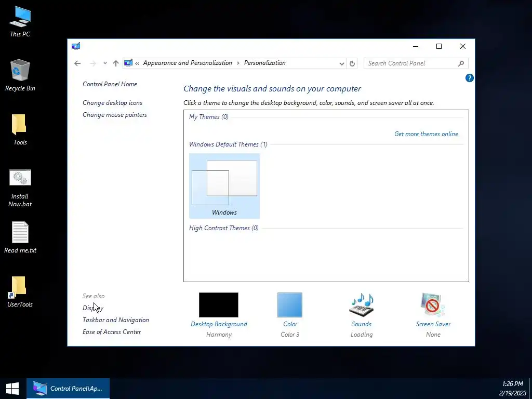This screenshot has width=532, height=399.
Task: Close the Personalization window
Action: click(x=463, y=46)
